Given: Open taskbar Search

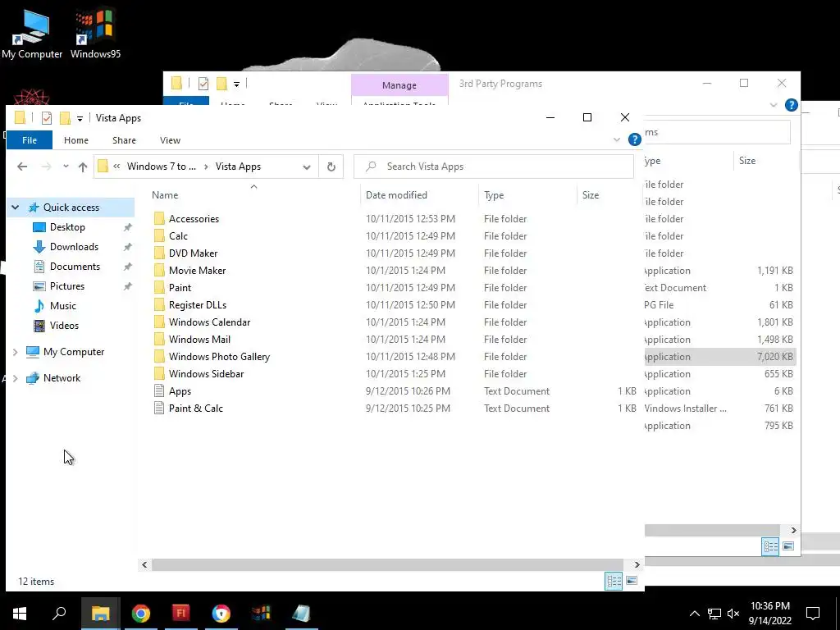Looking at the screenshot, I should coord(59,614).
